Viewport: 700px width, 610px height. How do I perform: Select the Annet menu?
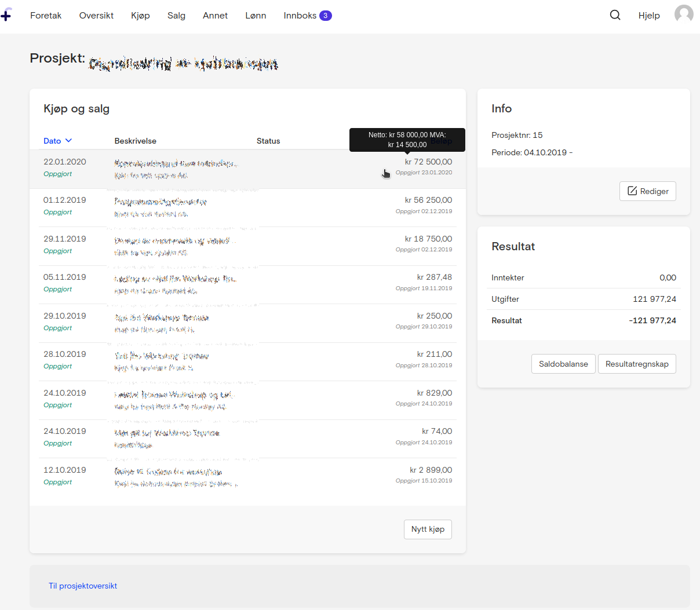click(215, 16)
